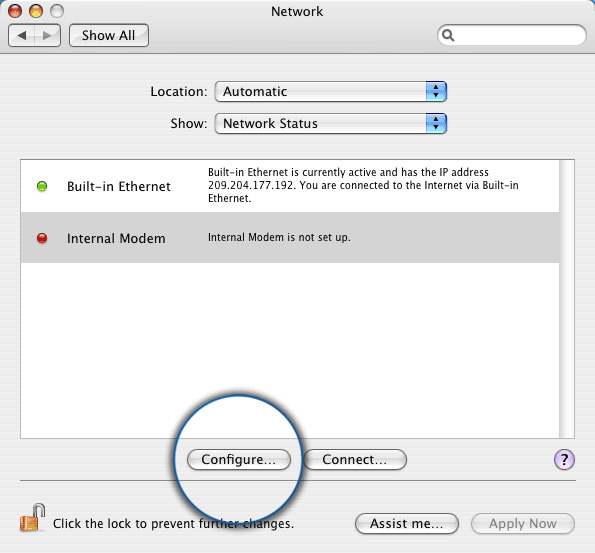
Task: Click the Show All toolbar button
Action: coord(109,36)
